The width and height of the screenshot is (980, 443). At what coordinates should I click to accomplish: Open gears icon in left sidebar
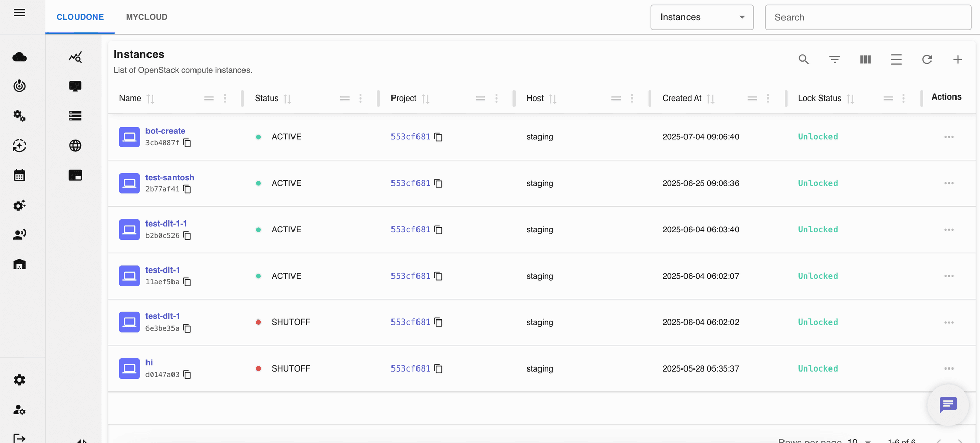(x=19, y=116)
